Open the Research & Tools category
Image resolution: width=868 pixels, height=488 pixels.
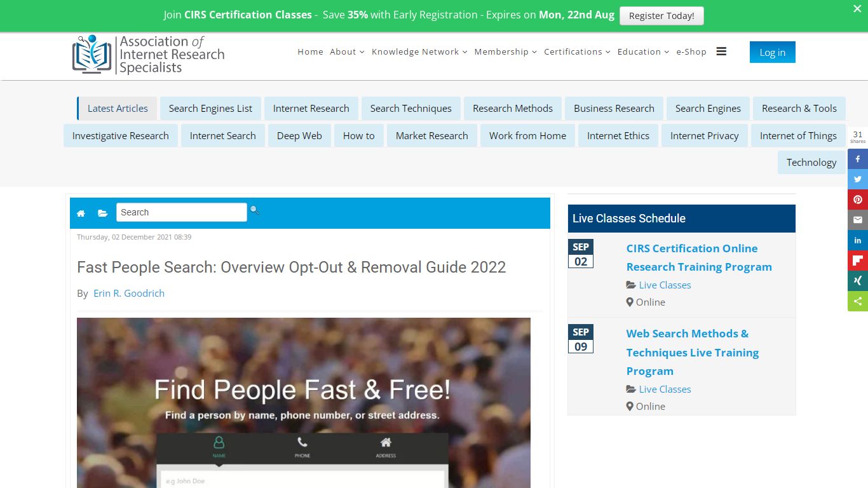[x=799, y=109]
